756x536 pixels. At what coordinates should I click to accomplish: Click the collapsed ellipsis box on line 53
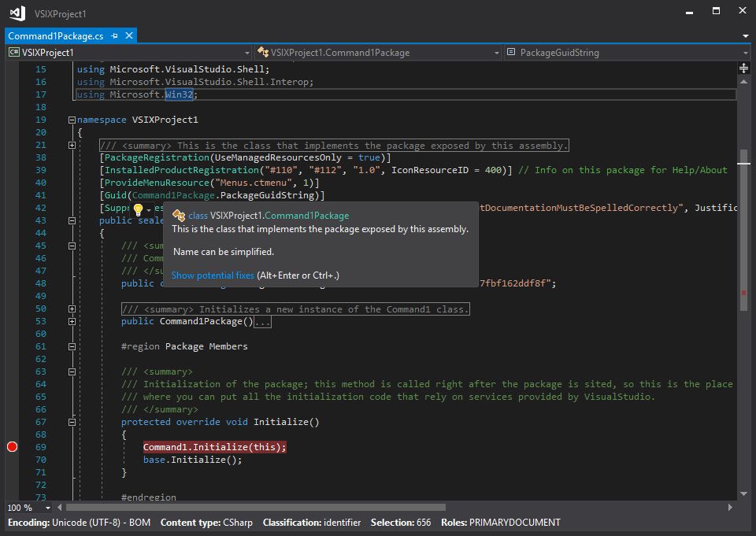pos(263,322)
